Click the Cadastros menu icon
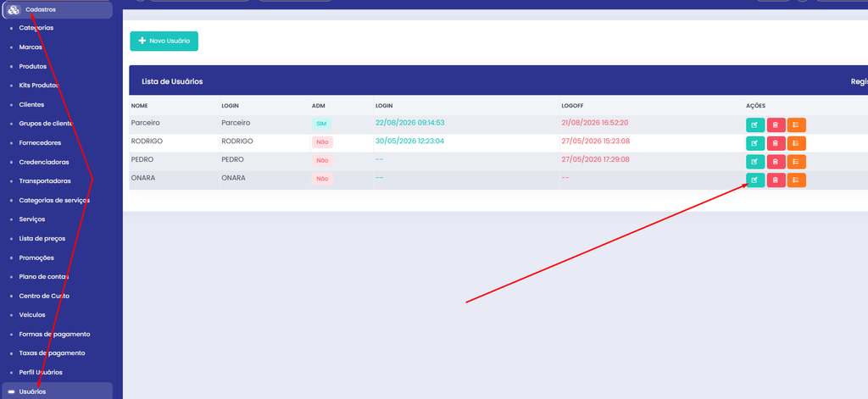The height and width of the screenshot is (399, 868). pyautogui.click(x=14, y=10)
